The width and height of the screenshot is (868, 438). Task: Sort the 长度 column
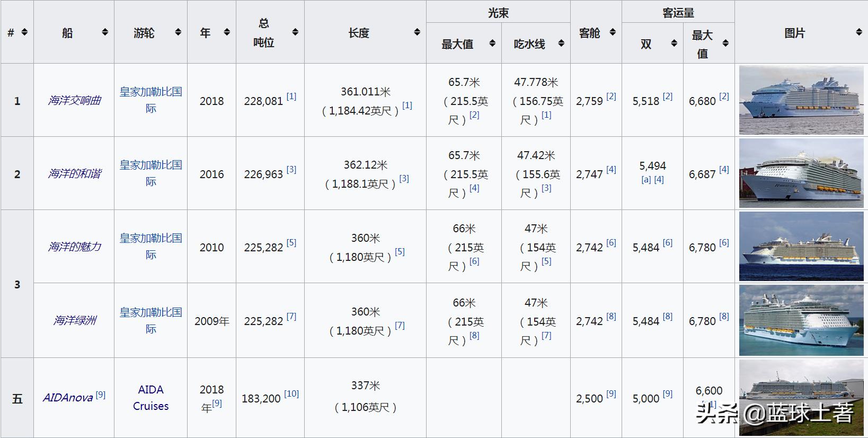coord(418,32)
